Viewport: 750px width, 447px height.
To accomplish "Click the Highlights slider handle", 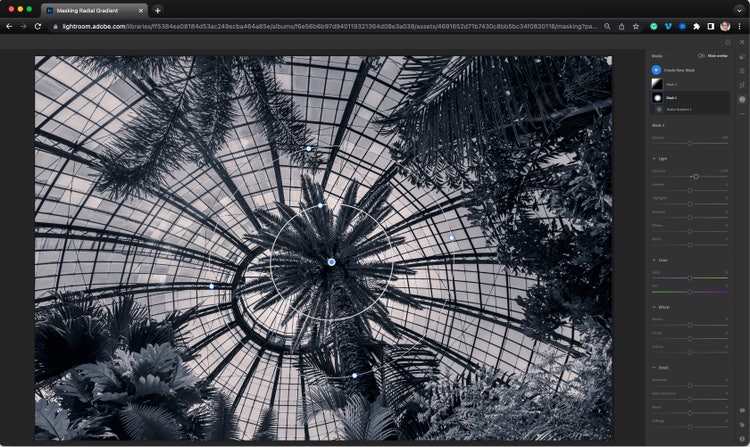I will click(690, 204).
